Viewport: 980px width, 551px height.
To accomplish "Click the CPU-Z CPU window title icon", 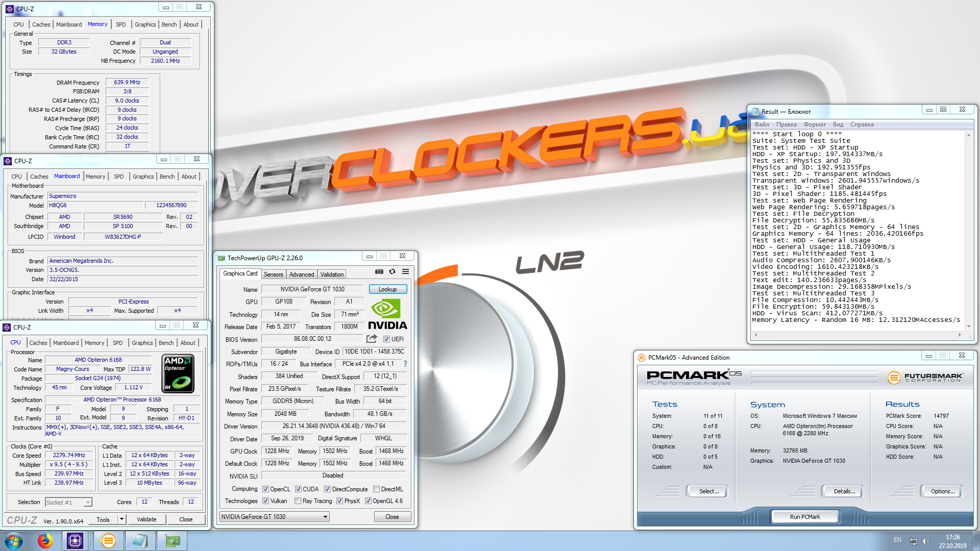I will (6, 327).
